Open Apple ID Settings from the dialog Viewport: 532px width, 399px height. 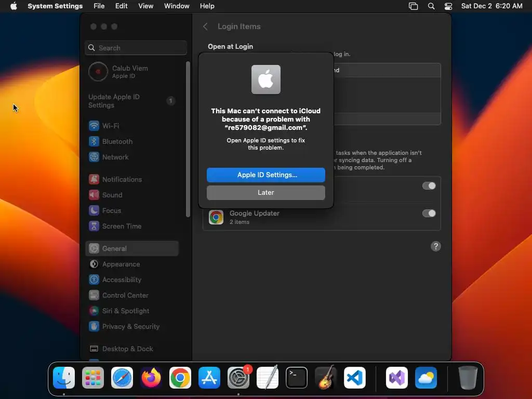(x=265, y=175)
